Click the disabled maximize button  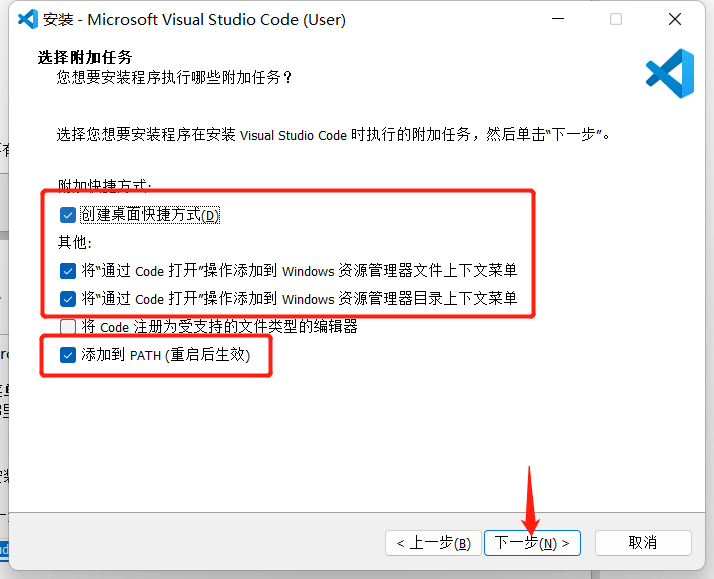616,19
